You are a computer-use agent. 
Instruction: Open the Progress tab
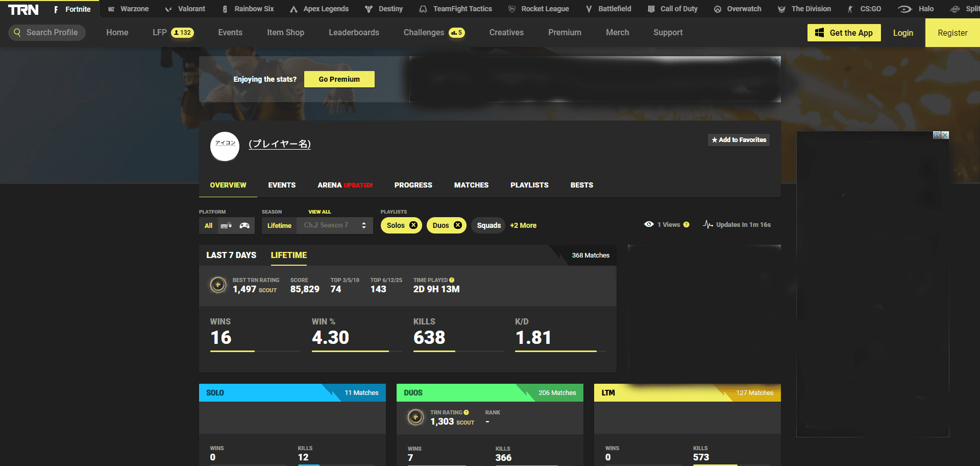click(413, 185)
